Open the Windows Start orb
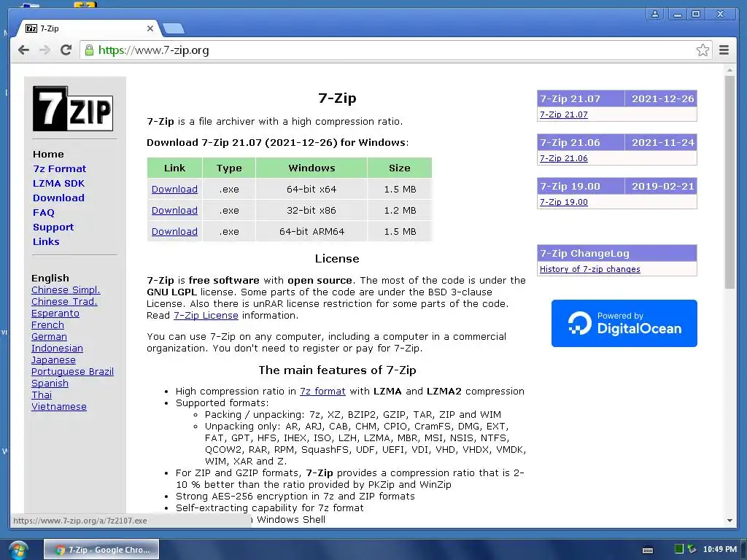The width and height of the screenshot is (747, 560). [x=18, y=550]
